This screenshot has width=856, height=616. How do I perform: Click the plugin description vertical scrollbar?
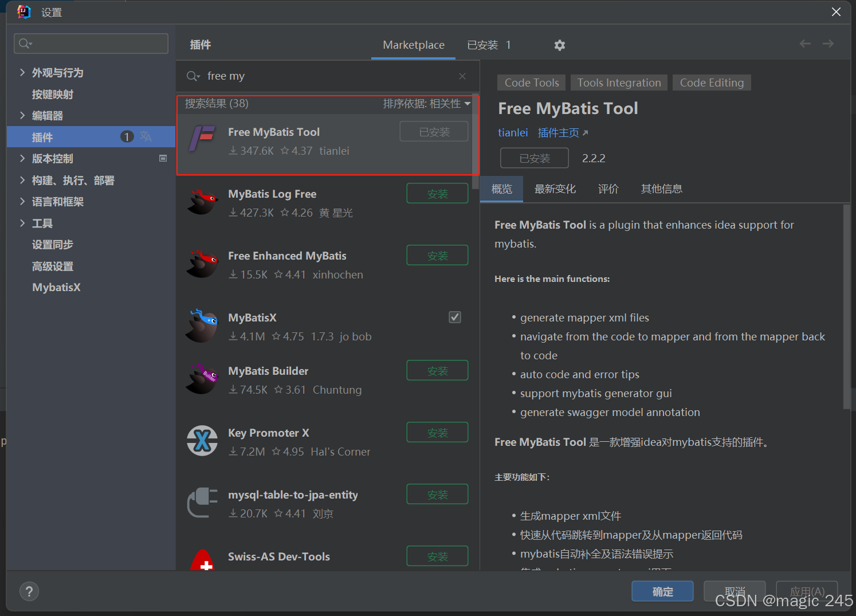[847, 307]
